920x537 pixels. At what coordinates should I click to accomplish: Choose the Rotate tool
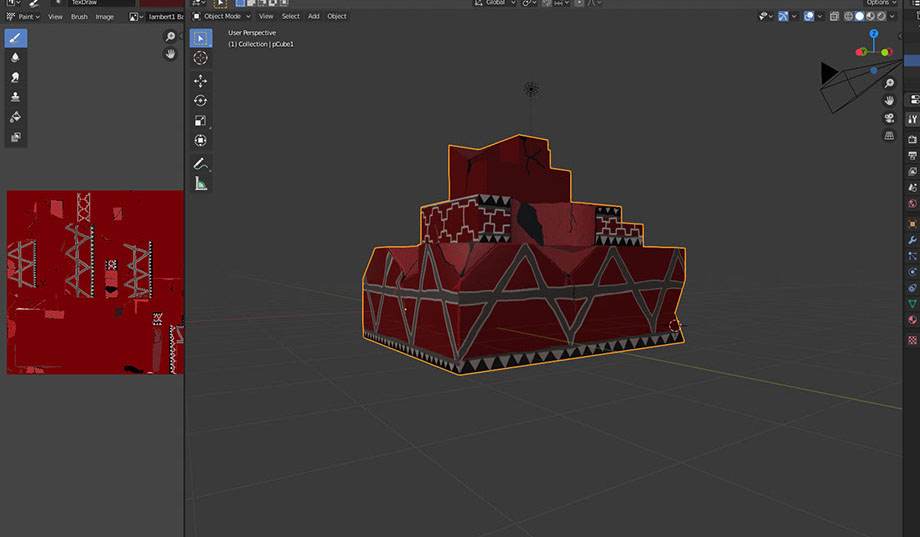[201, 100]
